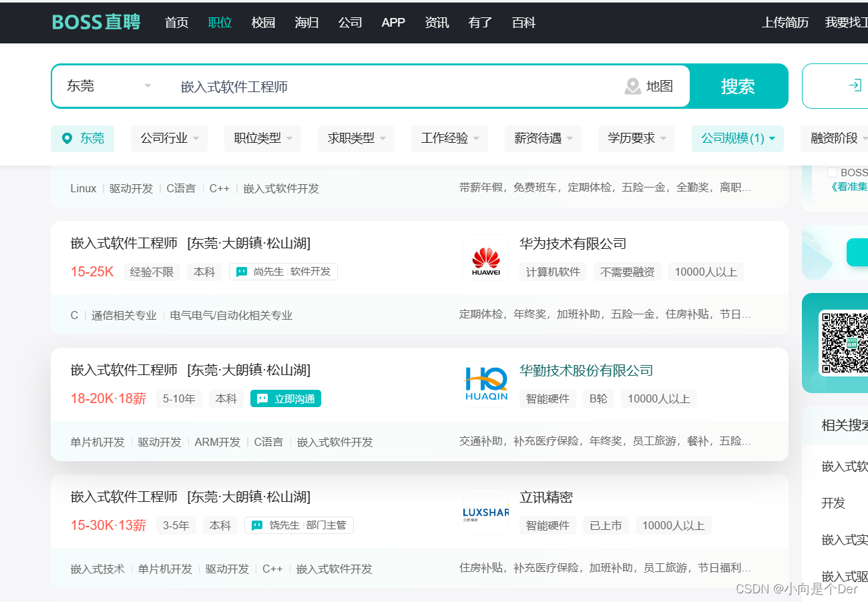868x602 pixels.
Task: Click the map pin icon beside 地图
Action: click(632, 86)
